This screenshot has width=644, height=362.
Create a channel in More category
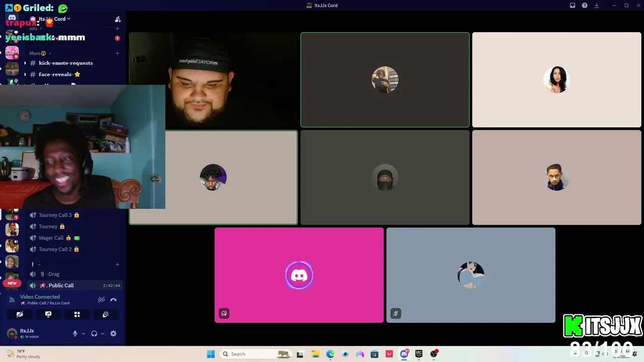[117, 53]
